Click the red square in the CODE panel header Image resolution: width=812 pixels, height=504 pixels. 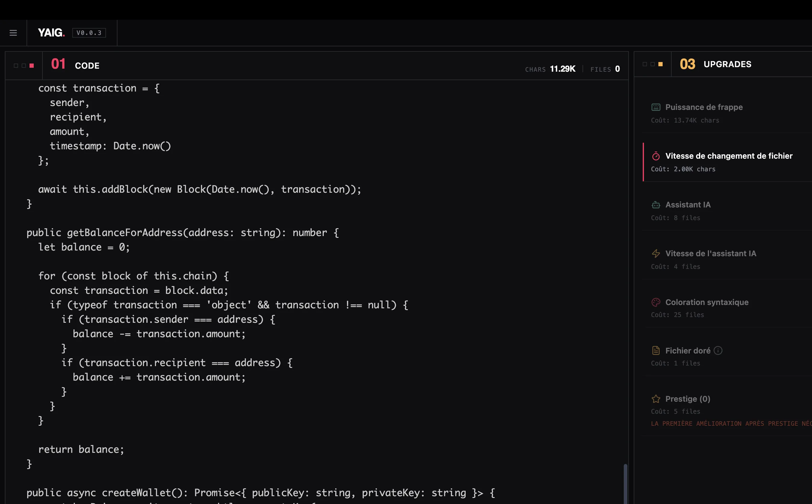(32, 66)
